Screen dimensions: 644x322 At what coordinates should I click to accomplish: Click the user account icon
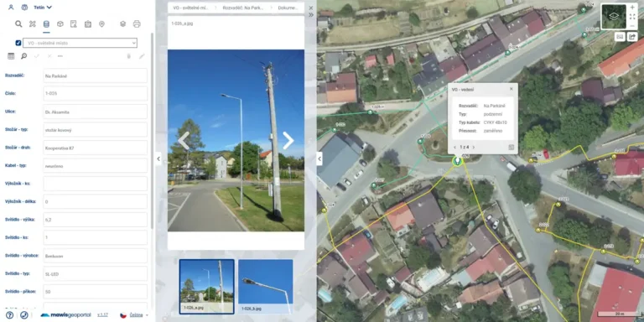pyautogui.click(x=11, y=7)
